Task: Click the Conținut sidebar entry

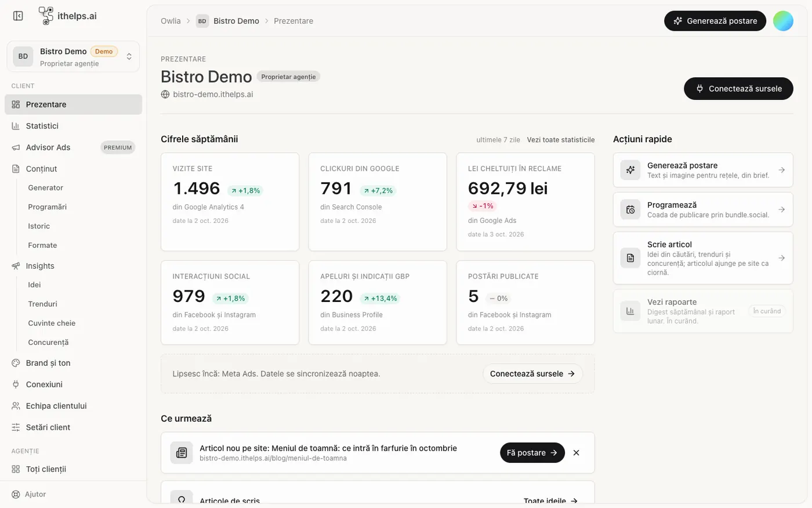Action: (x=73, y=169)
